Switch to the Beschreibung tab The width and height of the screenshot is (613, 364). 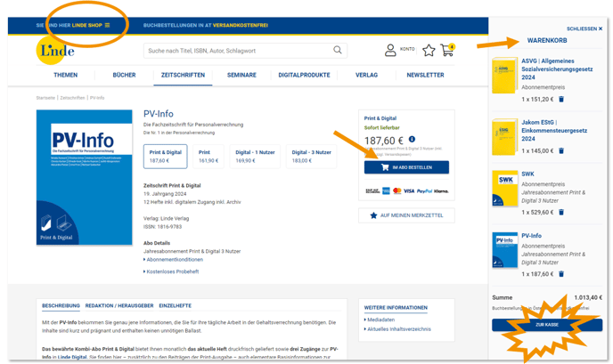click(61, 305)
